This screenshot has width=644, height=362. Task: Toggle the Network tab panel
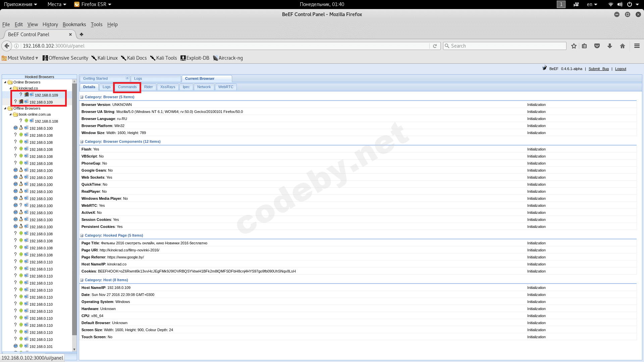tap(204, 86)
